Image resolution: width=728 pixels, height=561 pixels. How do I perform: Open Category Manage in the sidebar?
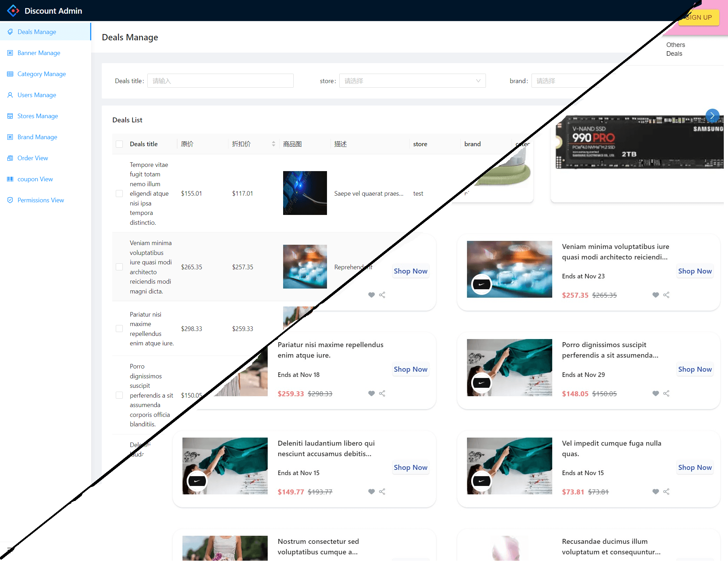[45, 74]
